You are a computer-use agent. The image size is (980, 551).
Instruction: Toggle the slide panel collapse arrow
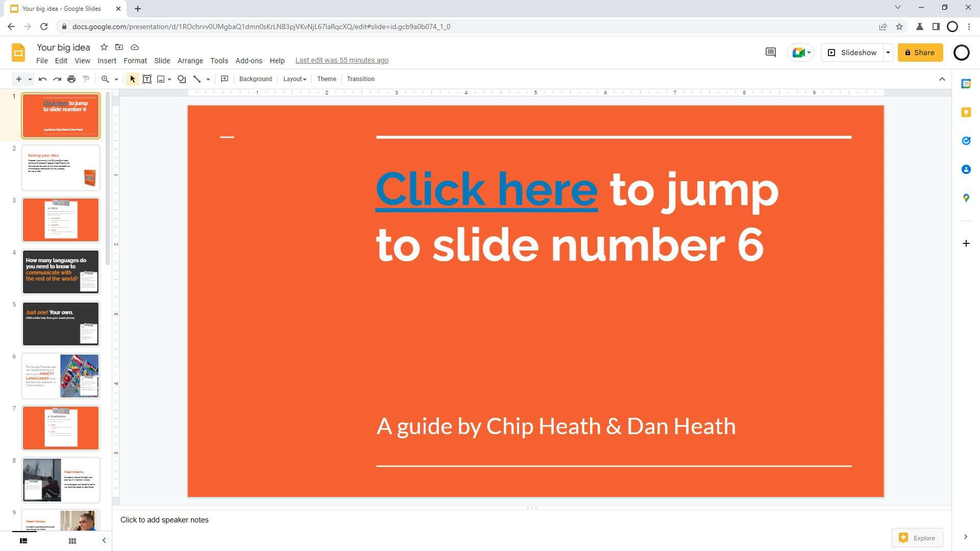tap(104, 540)
